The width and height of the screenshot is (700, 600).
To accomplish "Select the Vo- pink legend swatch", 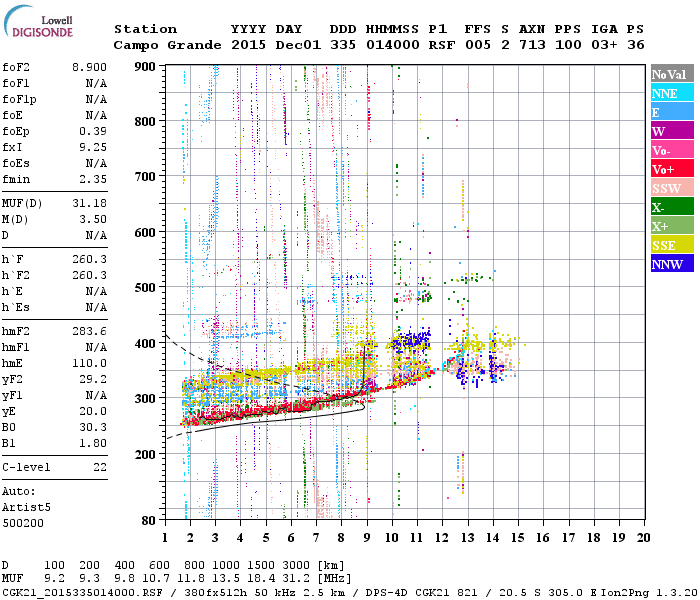I will coord(672,149).
